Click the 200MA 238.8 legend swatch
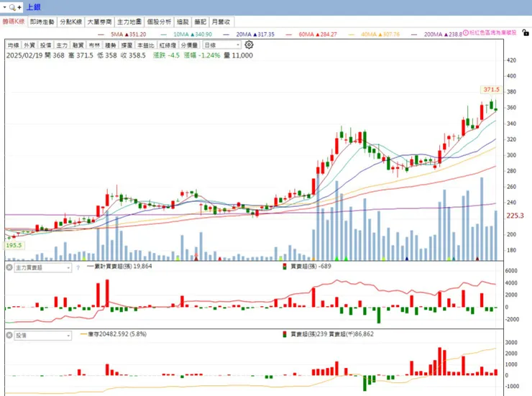This screenshot has height=396, width=532. tap(414, 34)
